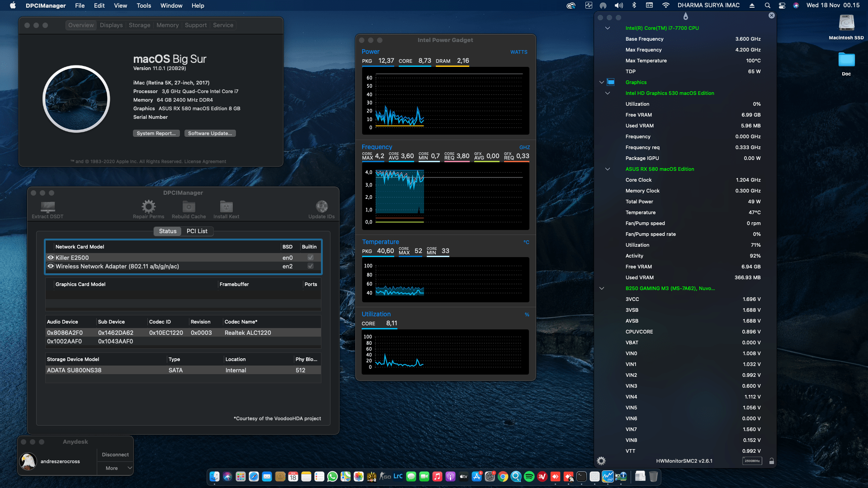Click the andreszerocross avatar thumbnail in Anydesk
The height and width of the screenshot is (488, 868).
[28, 461]
